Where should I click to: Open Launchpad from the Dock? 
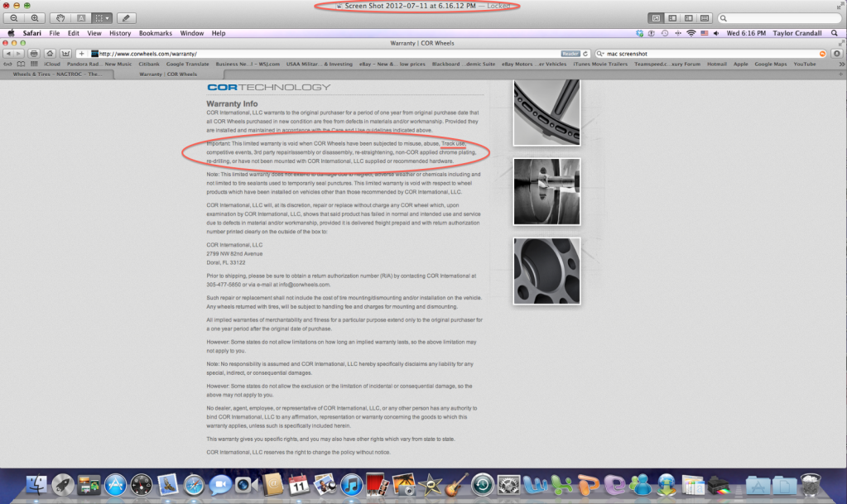click(63, 485)
